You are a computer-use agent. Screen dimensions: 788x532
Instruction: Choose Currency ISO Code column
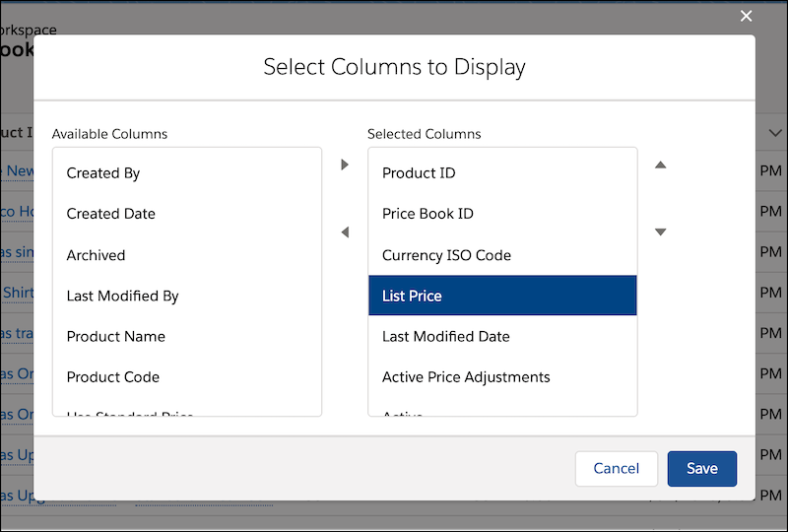(502, 255)
